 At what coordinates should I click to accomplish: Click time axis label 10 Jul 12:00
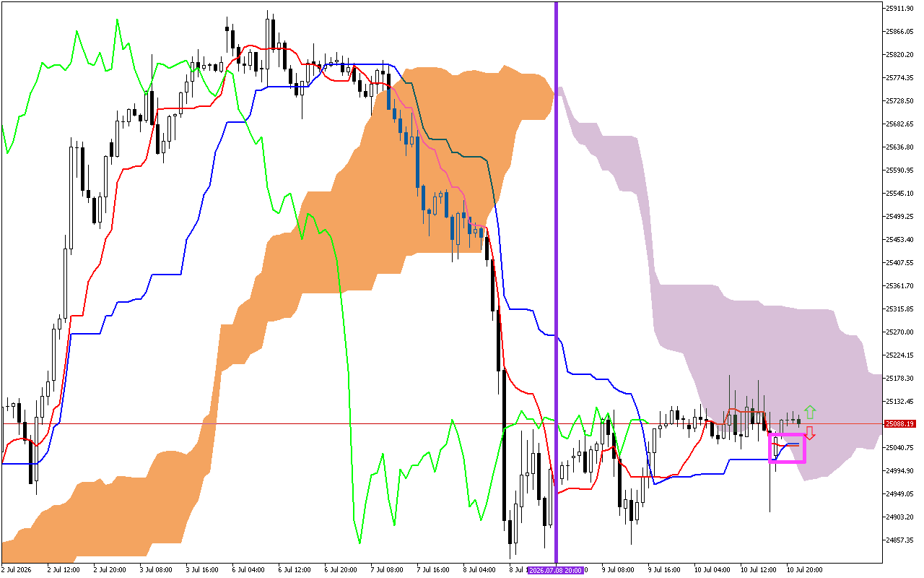(758, 569)
